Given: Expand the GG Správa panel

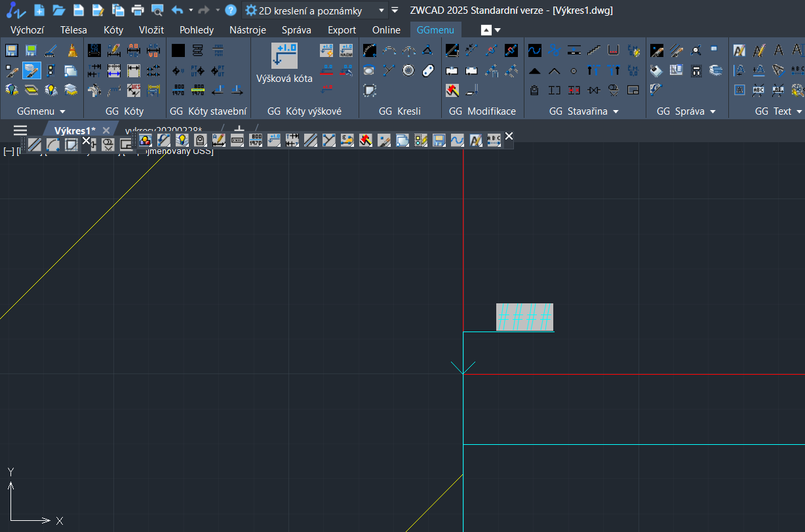Looking at the screenshot, I should click(x=713, y=112).
